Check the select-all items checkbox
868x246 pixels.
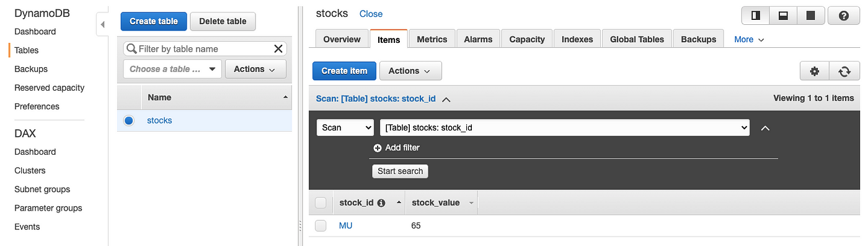(x=321, y=203)
